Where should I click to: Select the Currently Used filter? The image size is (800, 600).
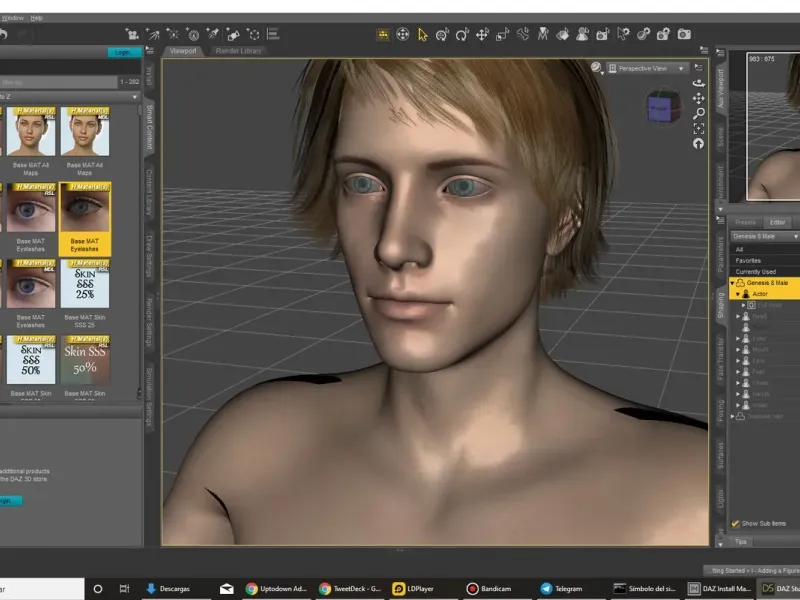(x=756, y=271)
